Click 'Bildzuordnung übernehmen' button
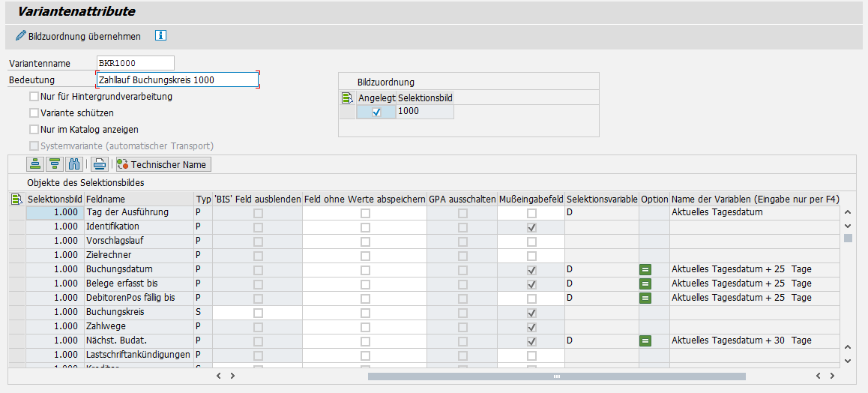This screenshot has height=393, width=868. (78, 36)
